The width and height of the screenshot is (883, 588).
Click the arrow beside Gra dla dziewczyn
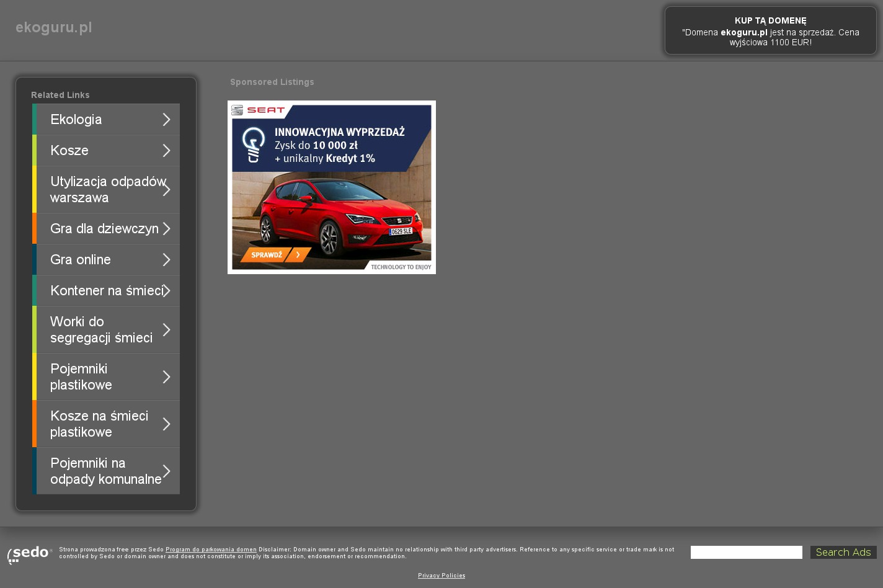coord(166,229)
